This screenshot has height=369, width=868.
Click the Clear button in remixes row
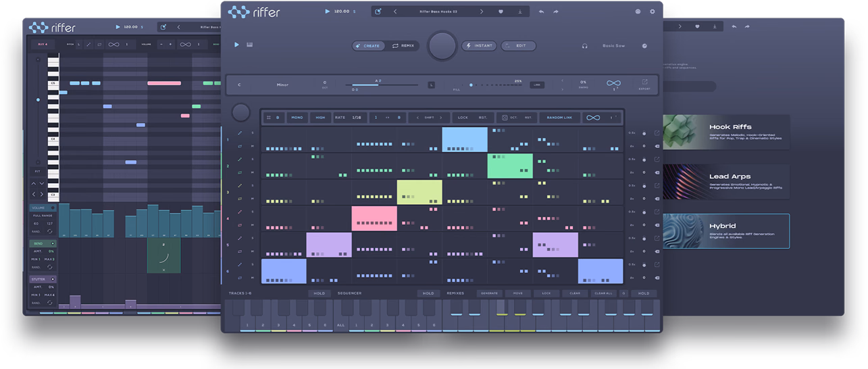click(x=575, y=293)
